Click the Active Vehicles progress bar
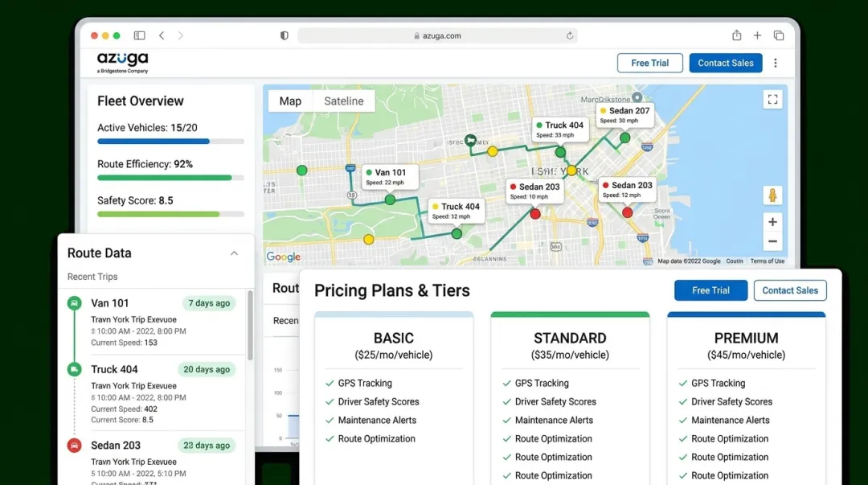Image resolution: width=868 pixels, height=485 pixels. [x=170, y=142]
